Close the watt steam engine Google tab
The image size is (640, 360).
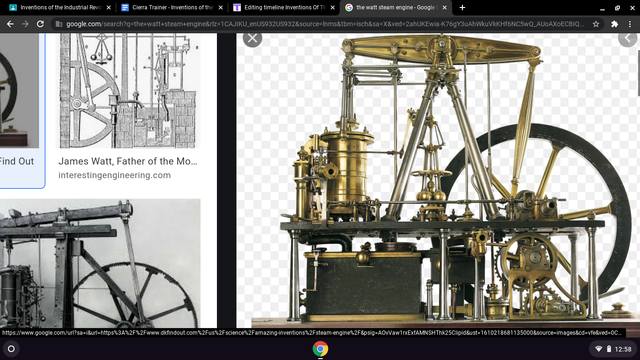pos(444,7)
